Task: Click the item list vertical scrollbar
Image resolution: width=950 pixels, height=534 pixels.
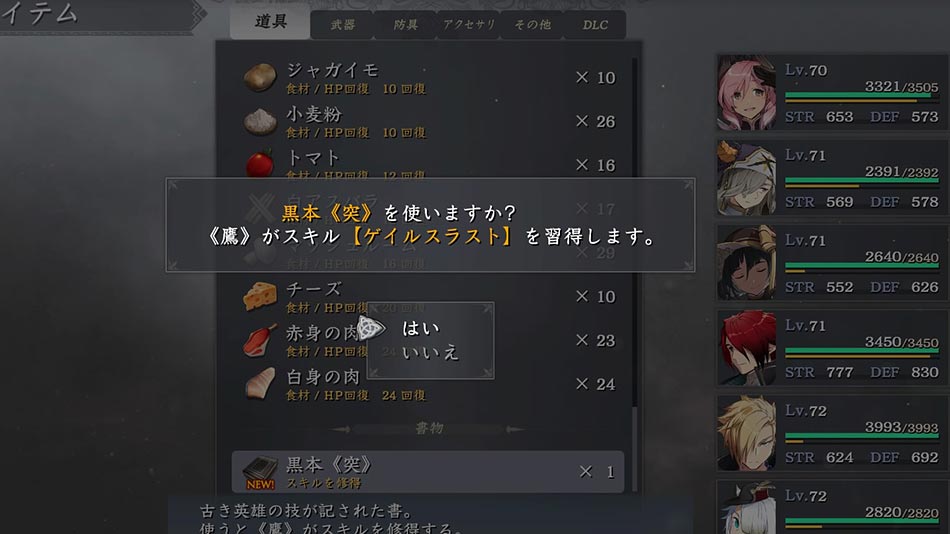Action: (x=634, y=274)
